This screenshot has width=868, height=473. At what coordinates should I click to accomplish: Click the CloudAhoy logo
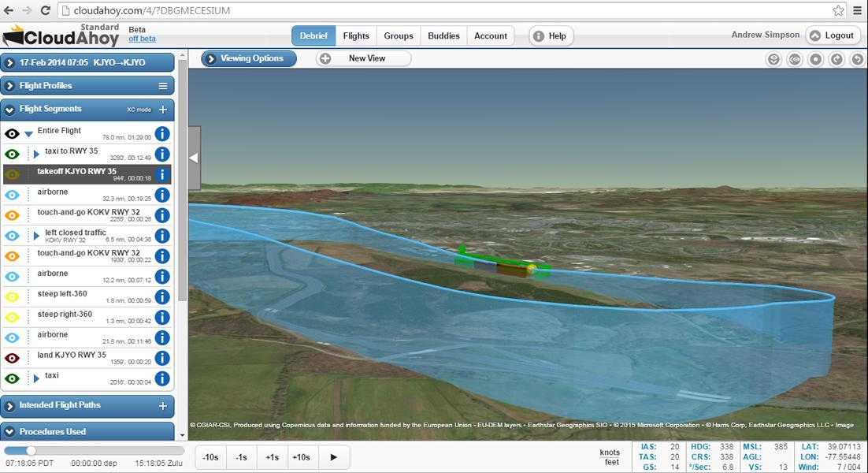[61, 36]
